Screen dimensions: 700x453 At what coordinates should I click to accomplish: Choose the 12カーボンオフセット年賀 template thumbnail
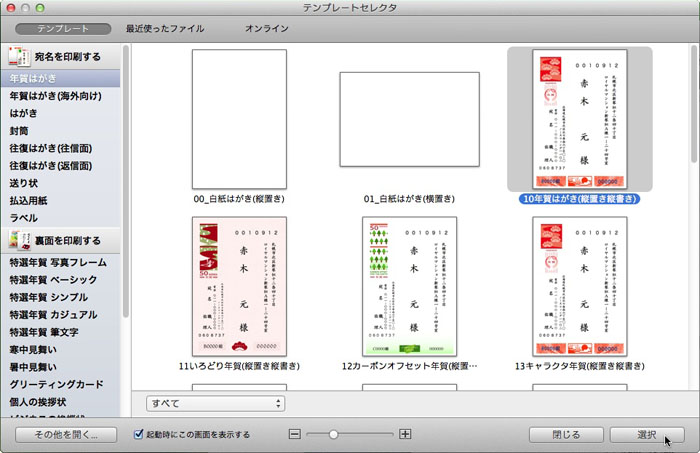pyautogui.click(x=410, y=288)
